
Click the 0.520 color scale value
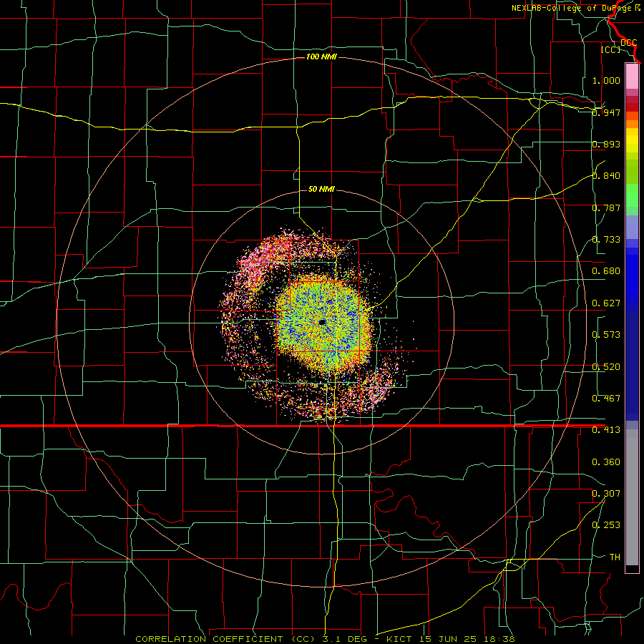pos(606,367)
